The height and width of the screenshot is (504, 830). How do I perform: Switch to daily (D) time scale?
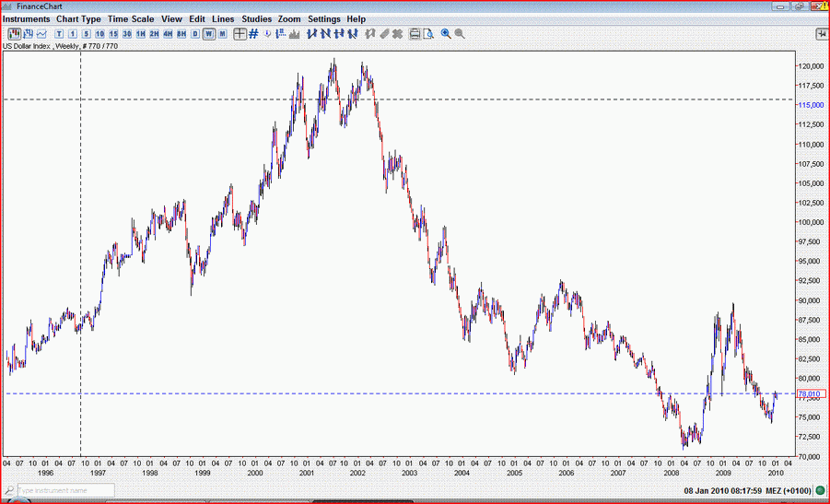(x=195, y=34)
